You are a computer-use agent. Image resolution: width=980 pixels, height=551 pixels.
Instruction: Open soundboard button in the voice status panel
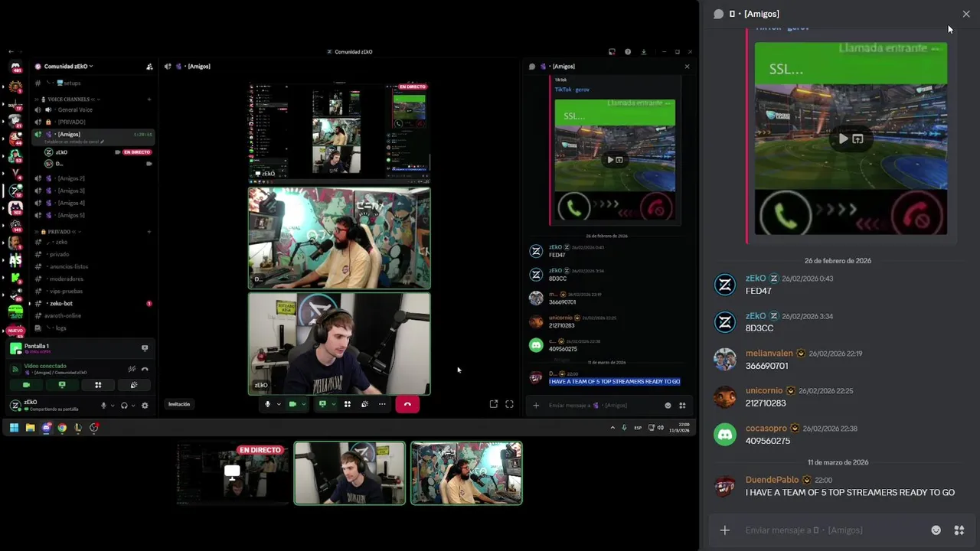point(134,385)
